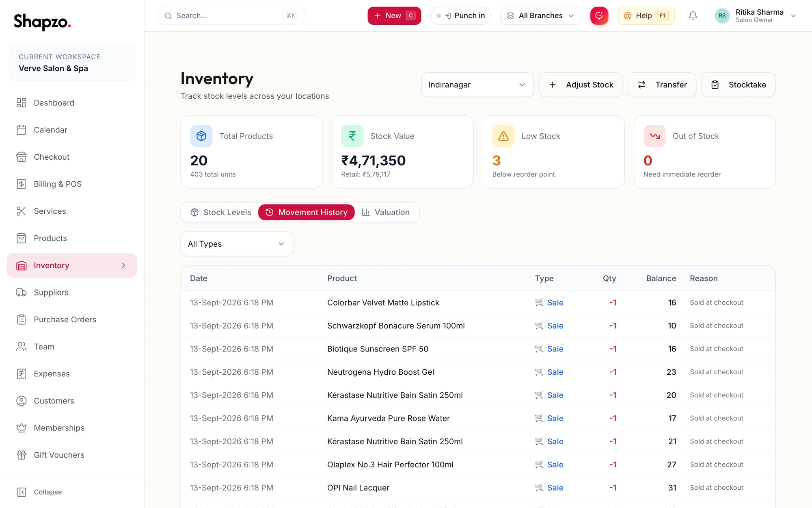Open Expenses page
The height and width of the screenshot is (508, 812).
[x=72, y=374]
